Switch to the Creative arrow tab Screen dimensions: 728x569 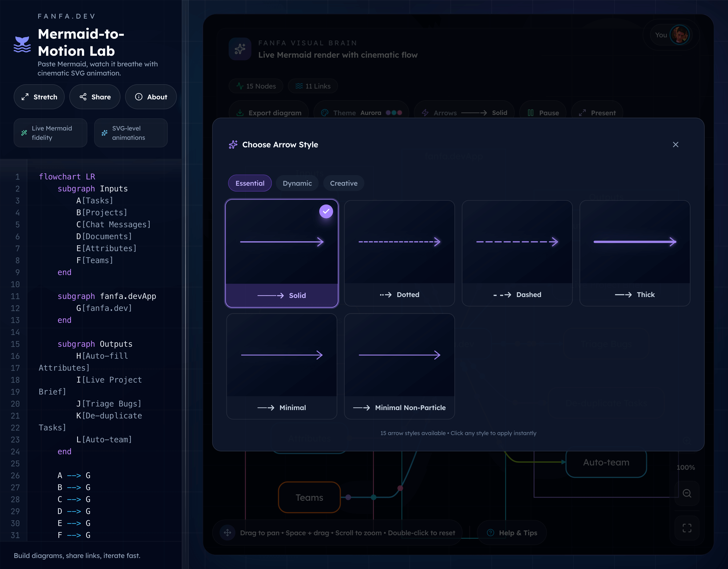click(344, 183)
